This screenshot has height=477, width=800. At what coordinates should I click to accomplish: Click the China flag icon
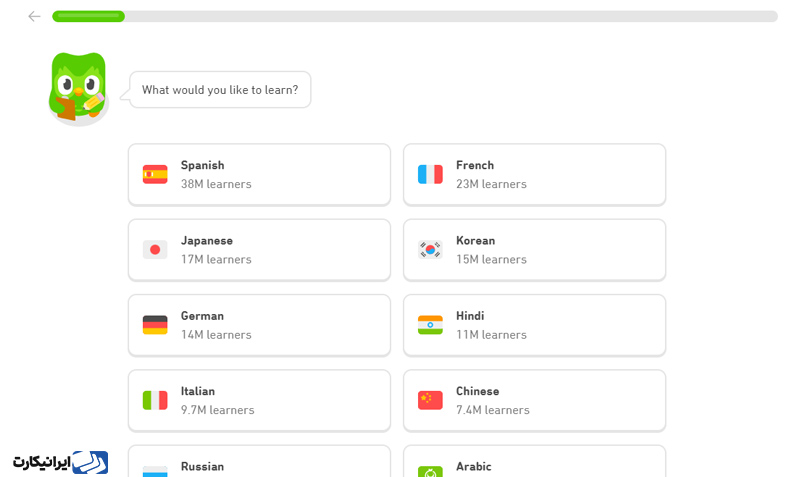click(430, 400)
